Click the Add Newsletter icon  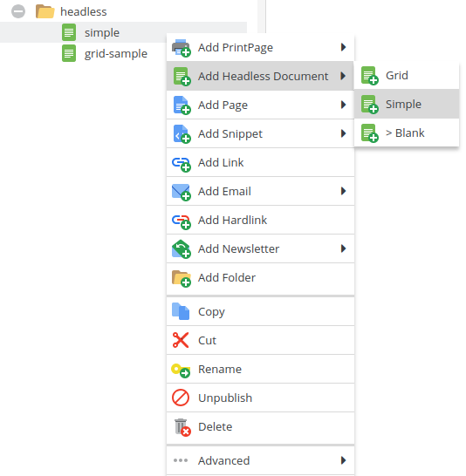click(182, 249)
